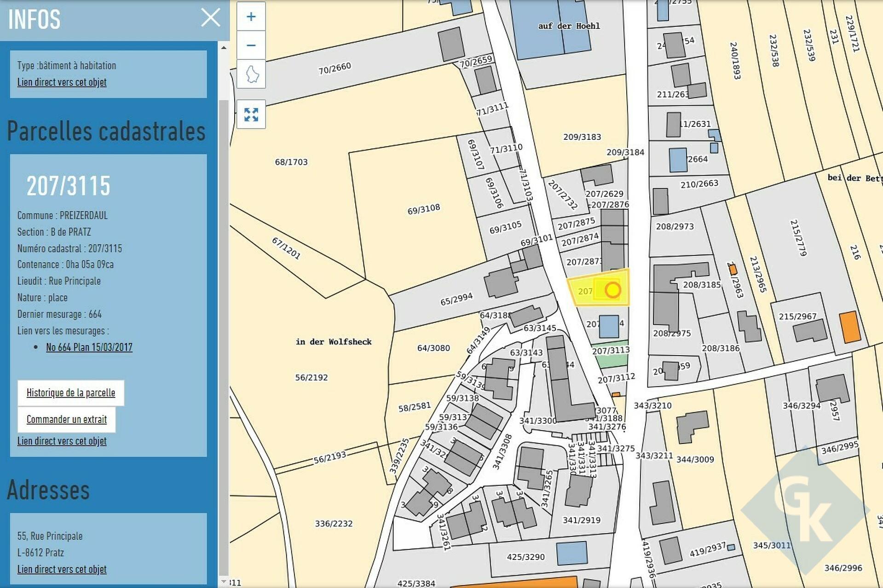Click scroll down arrow in info panel
This screenshot has width=883, height=588.
pyautogui.click(x=224, y=582)
